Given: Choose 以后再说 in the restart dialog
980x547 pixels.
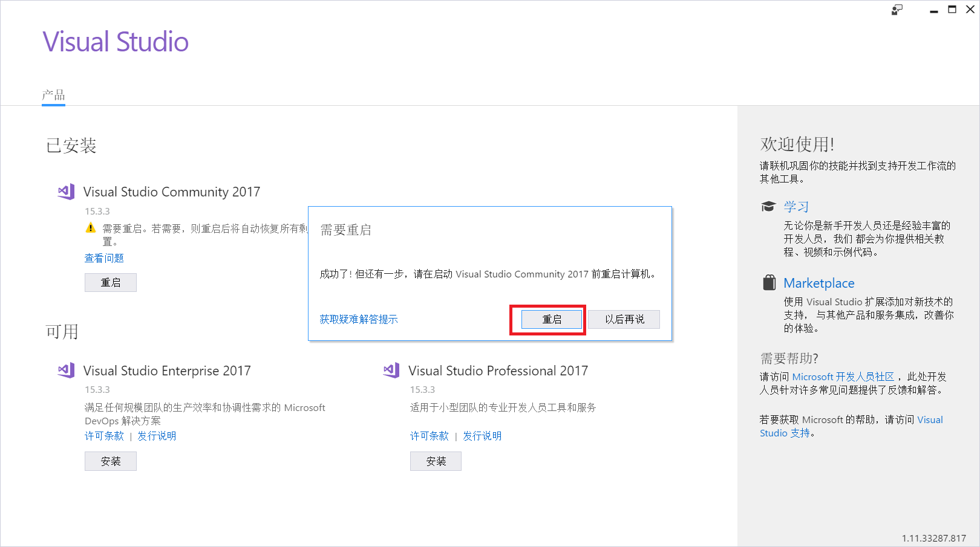Looking at the screenshot, I should pyautogui.click(x=624, y=319).
